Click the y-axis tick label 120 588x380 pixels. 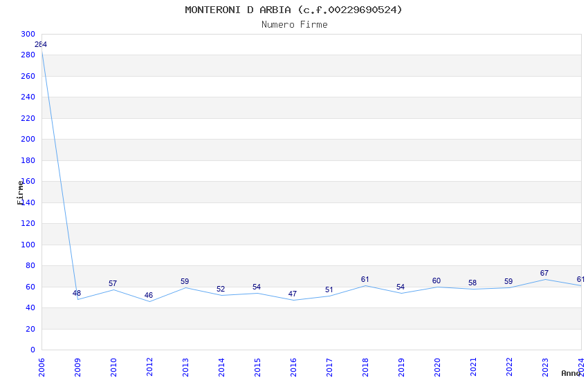(x=28, y=223)
